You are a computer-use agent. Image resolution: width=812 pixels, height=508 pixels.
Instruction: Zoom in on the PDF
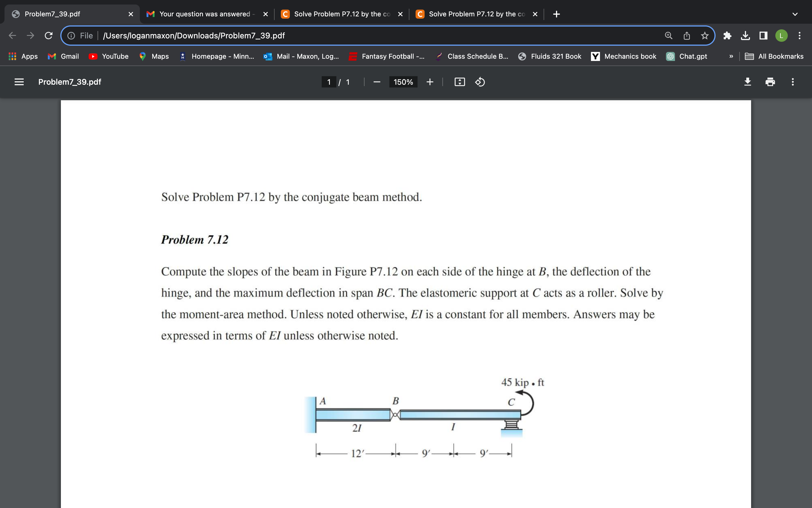(430, 82)
